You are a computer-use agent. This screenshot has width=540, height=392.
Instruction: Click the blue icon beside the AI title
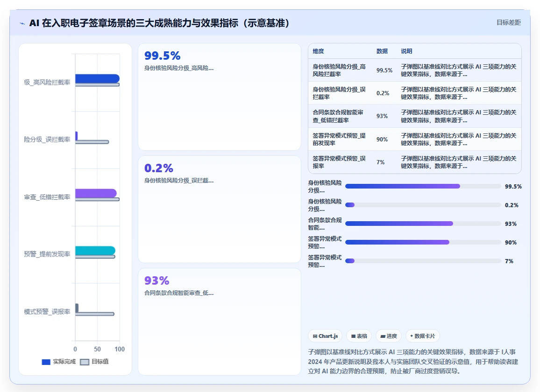coord(22,23)
